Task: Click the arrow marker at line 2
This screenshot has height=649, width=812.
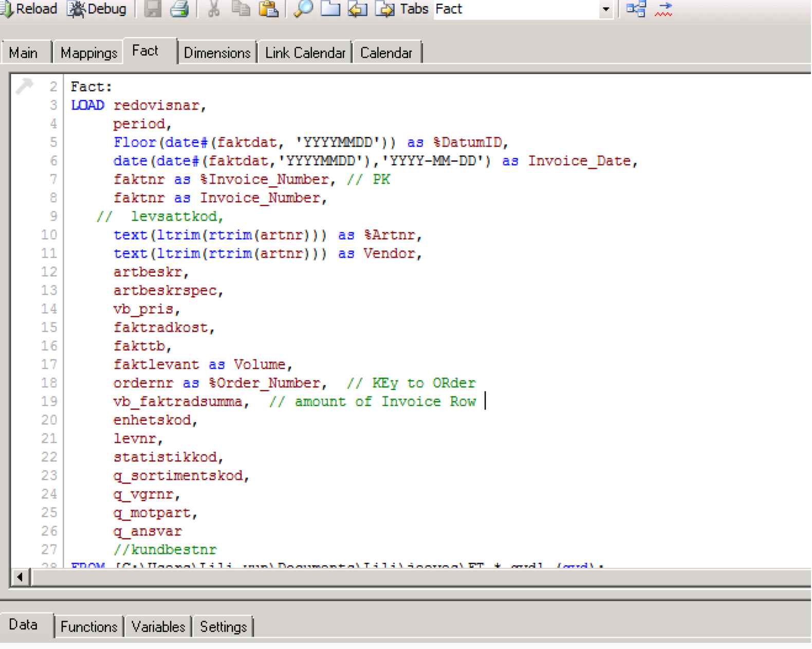Action: coord(24,85)
